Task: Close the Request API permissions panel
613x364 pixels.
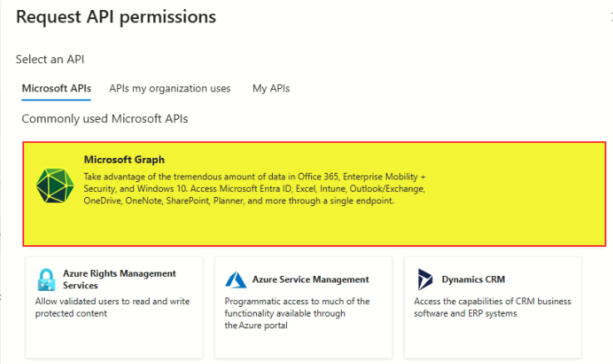Action: [610, 17]
